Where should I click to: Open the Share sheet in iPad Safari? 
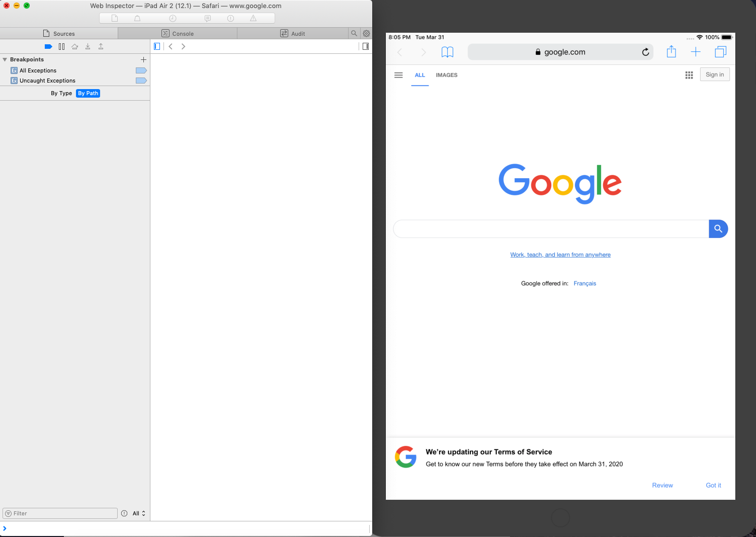click(x=671, y=51)
